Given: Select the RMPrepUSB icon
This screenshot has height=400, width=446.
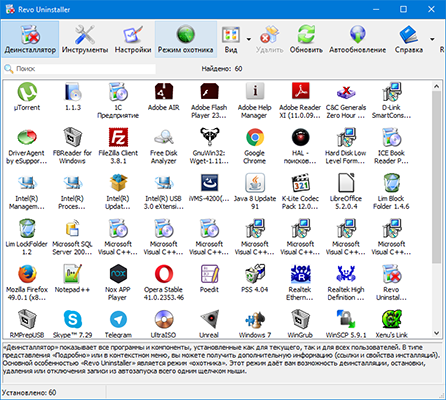Looking at the screenshot, I should pos(27,319).
